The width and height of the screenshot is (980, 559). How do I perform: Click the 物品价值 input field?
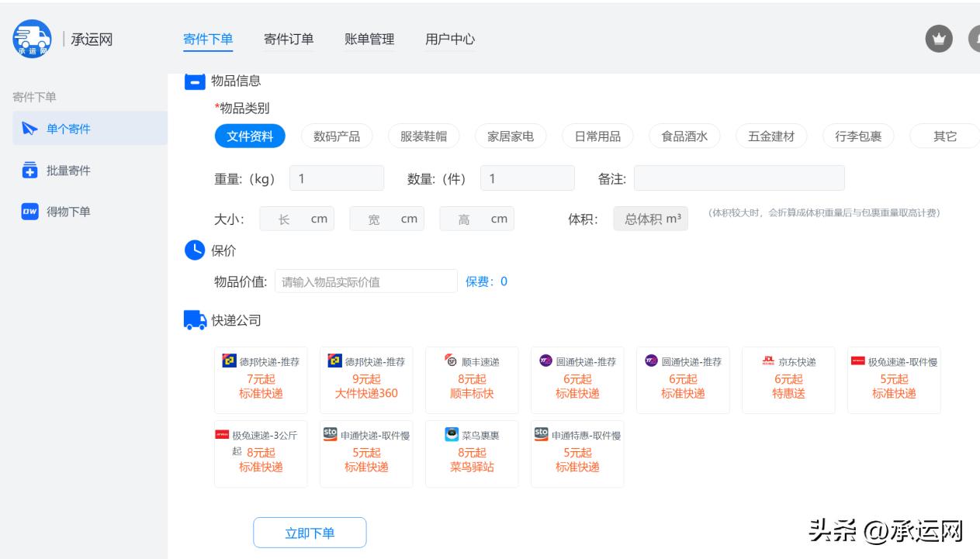click(365, 281)
